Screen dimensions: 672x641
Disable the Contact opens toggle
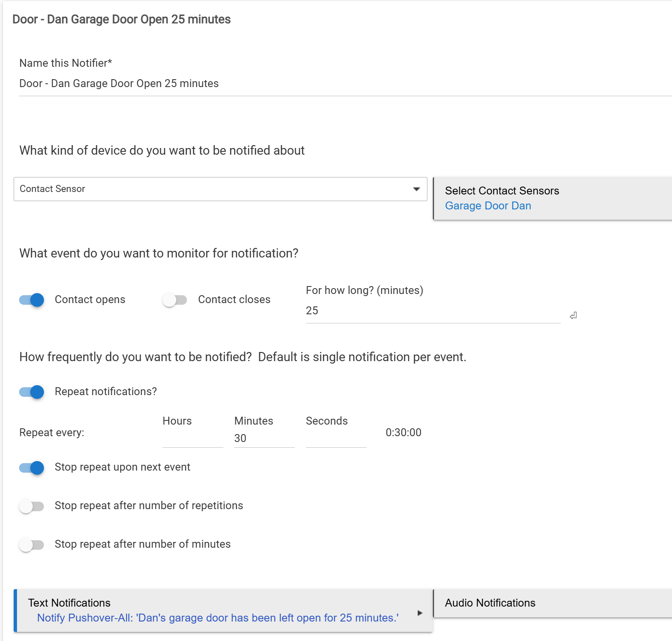click(32, 300)
